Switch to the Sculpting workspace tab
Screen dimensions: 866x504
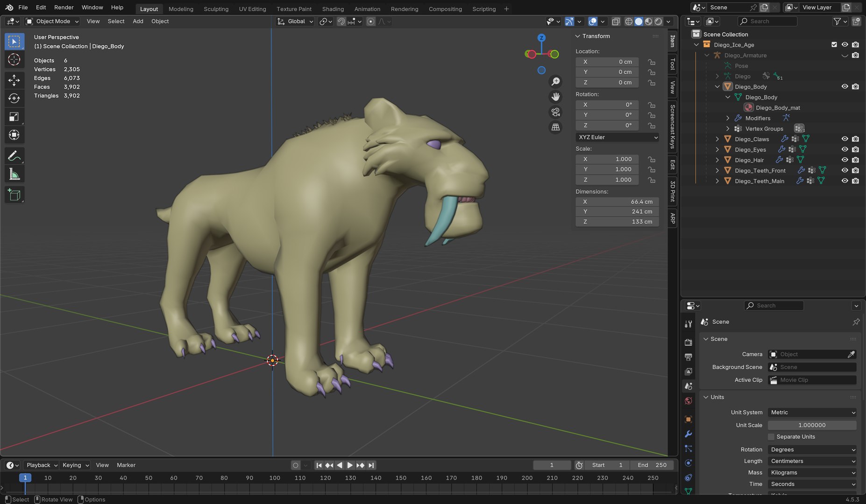point(216,9)
